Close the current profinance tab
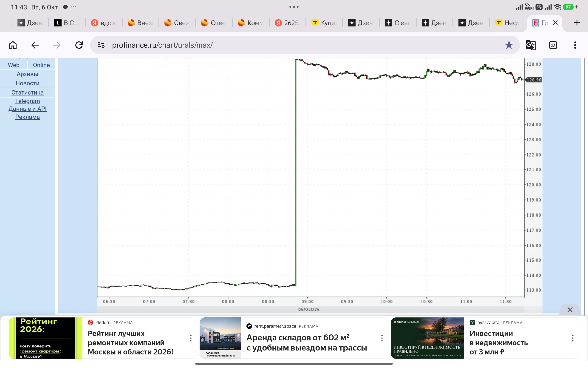This screenshot has height=368, width=588. pos(555,23)
